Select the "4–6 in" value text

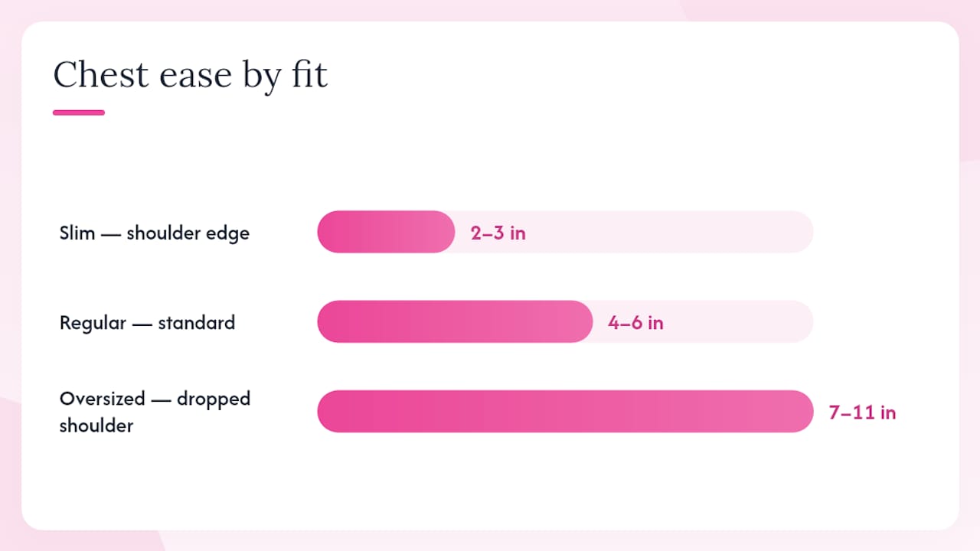point(635,322)
